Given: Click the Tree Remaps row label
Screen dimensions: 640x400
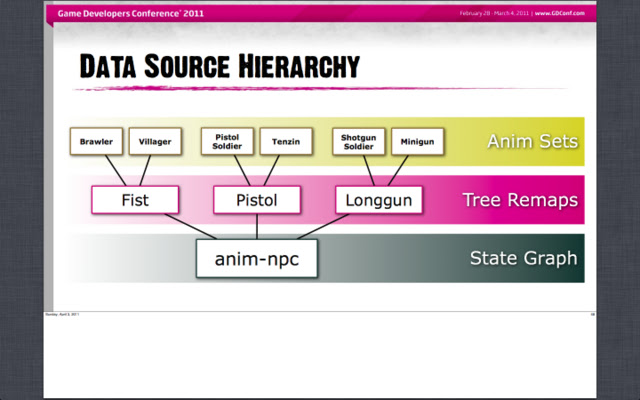Looking at the screenshot, I should [520, 200].
